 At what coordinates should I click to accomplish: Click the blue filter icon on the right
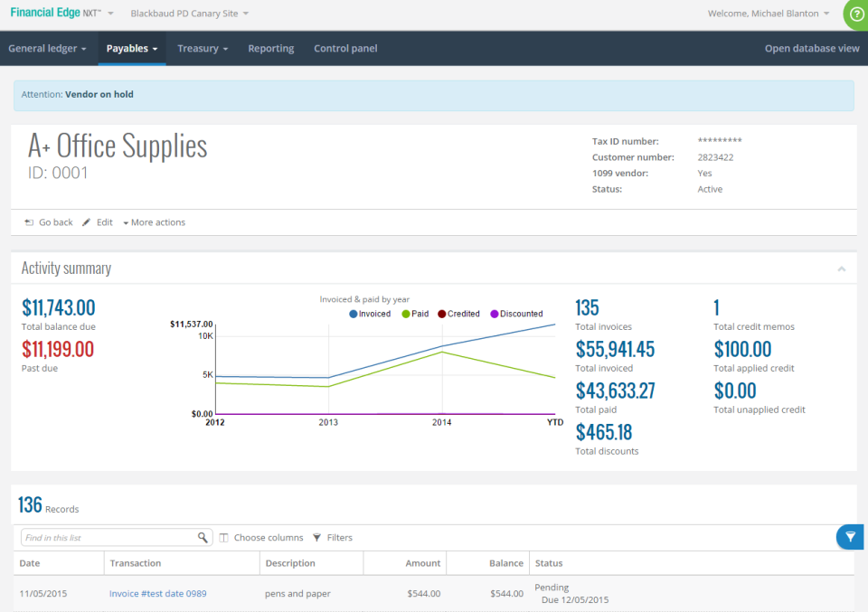coord(850,536)
